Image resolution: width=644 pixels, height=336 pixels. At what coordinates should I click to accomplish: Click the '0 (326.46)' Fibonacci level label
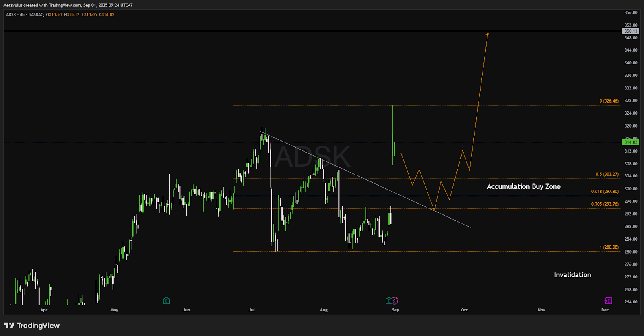tap(609, 101)
